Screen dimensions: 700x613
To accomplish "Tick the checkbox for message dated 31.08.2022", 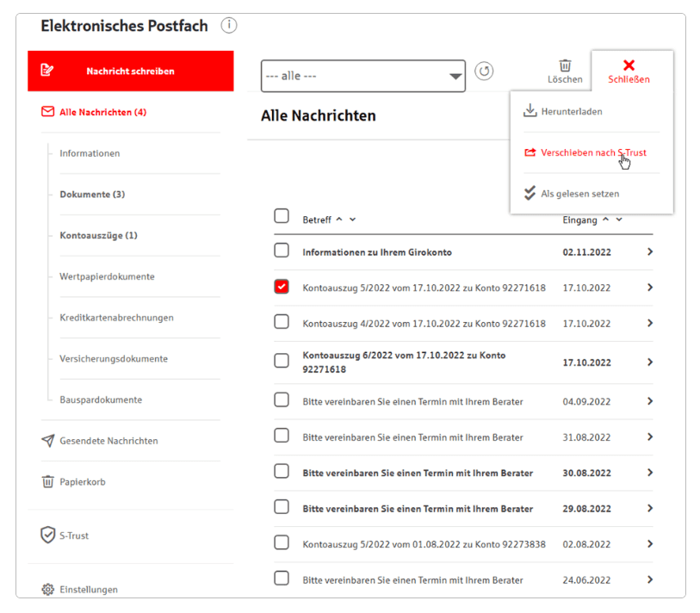I will click(282, 436).
